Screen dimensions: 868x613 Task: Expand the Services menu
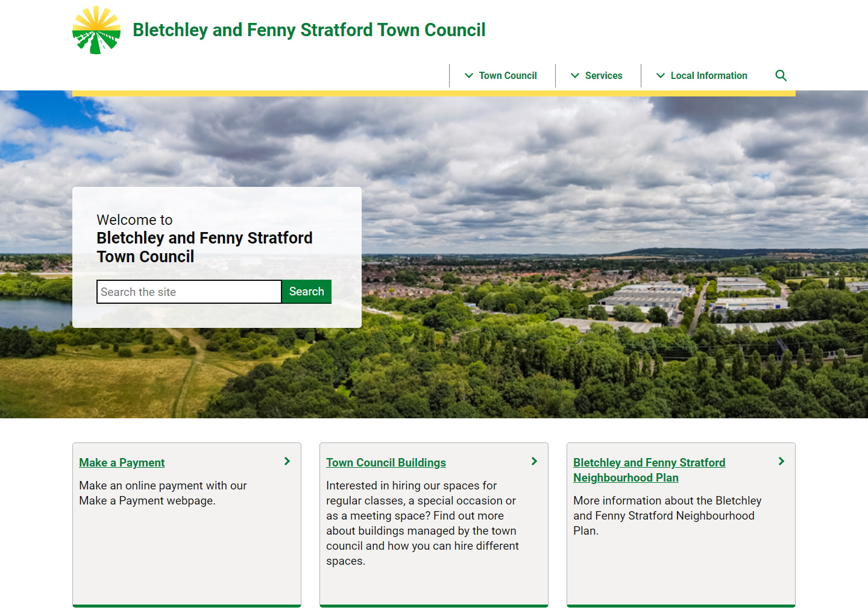point(597,75)
